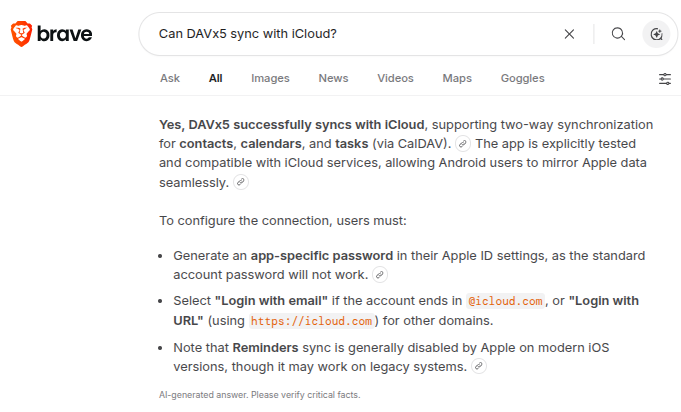
Task: Click the "https://icloud.com" code text
Action: click(x=311, y=321)
